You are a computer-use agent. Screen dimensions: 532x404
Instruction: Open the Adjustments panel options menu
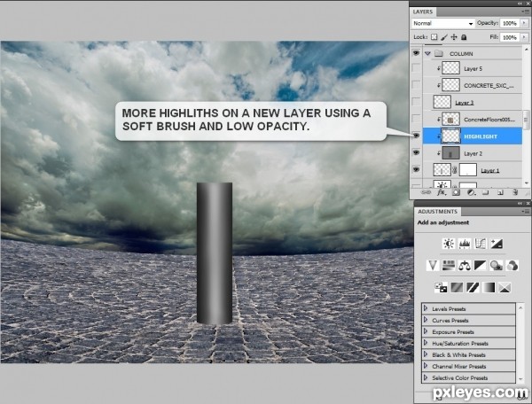525,212
